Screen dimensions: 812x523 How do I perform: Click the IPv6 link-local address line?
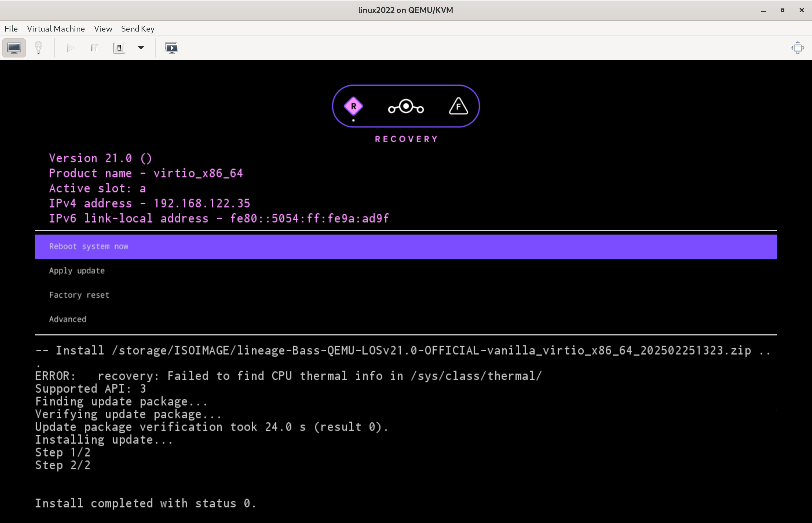[x=219, y=218]
